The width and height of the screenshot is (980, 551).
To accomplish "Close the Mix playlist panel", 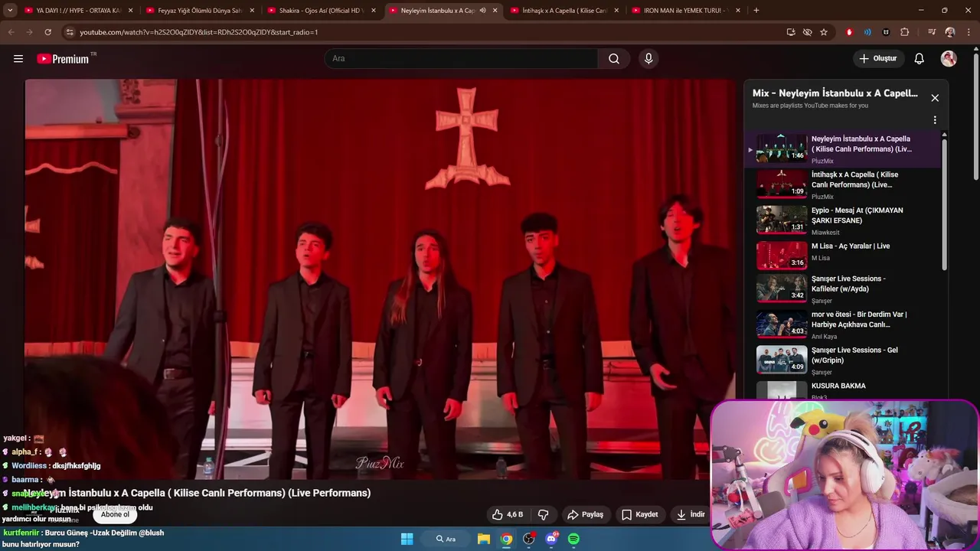I will [x=935, y=98].
